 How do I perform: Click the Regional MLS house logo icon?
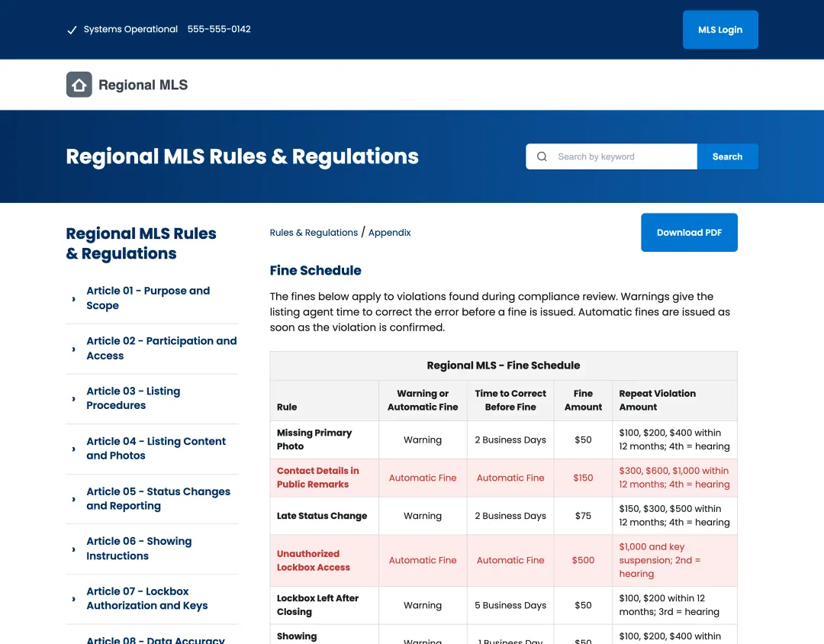pos(79,85)
